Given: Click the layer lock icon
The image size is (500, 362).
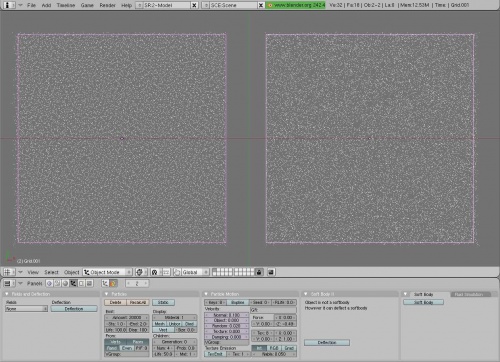Looking at the screenshot, I should tap(259, 272).
